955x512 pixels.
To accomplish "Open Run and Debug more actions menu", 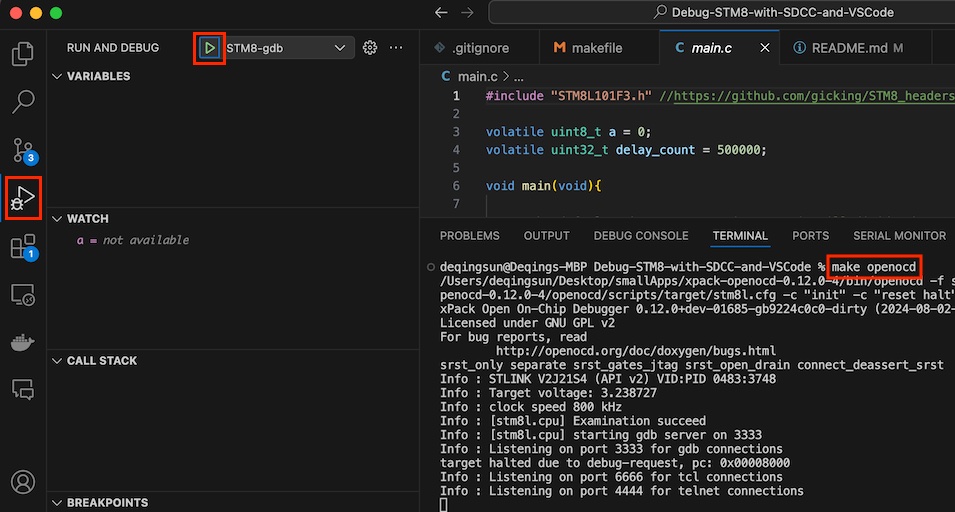I will tap(396, 47).
